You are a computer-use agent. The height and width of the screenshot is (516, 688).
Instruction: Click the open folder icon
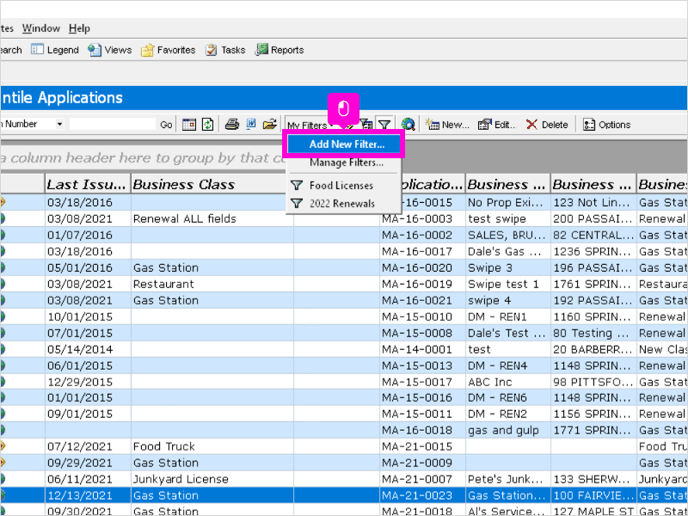click(x=270, y=125)
